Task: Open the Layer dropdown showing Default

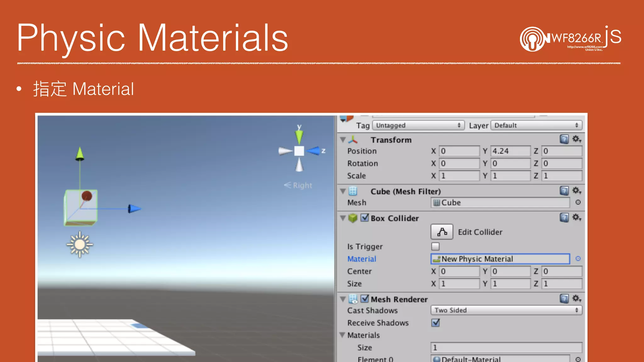Action: point(536,125)
